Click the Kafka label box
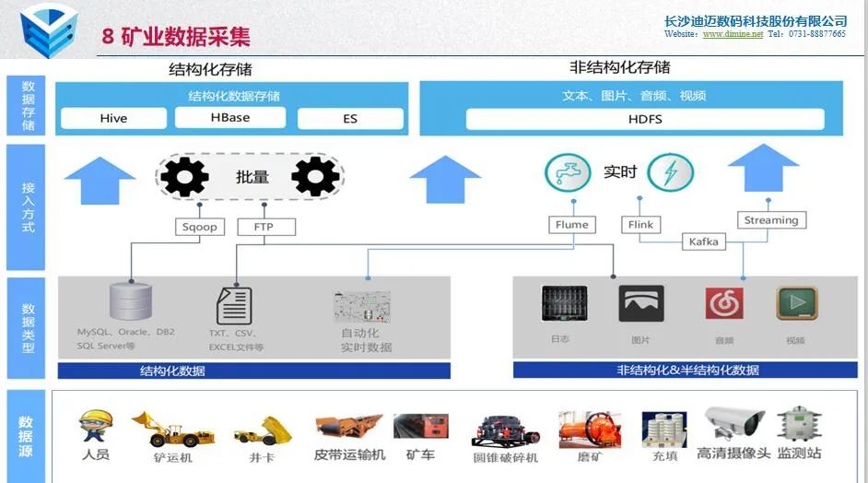Screen dimensions: 868x483 [704, 241]
